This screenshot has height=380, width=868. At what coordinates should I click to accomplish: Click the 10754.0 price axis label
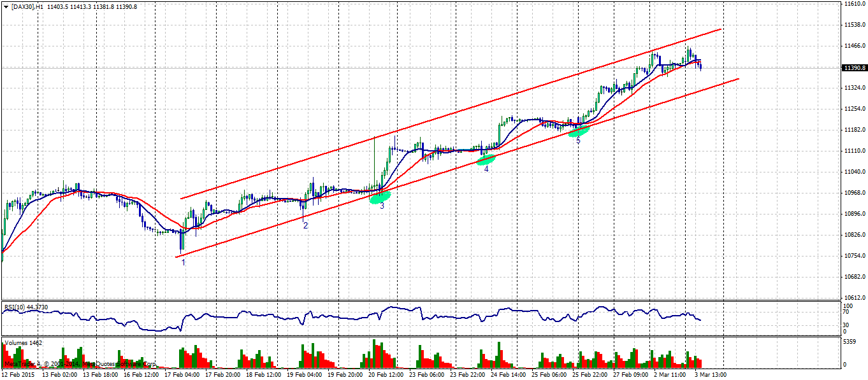(x=855, y=256)
